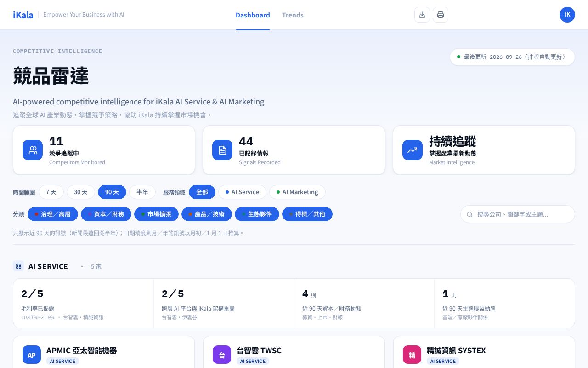Click 跨層 AI 平台與 iKala 架構重疊 cell

pyautogui.click(x=224, y=303)
